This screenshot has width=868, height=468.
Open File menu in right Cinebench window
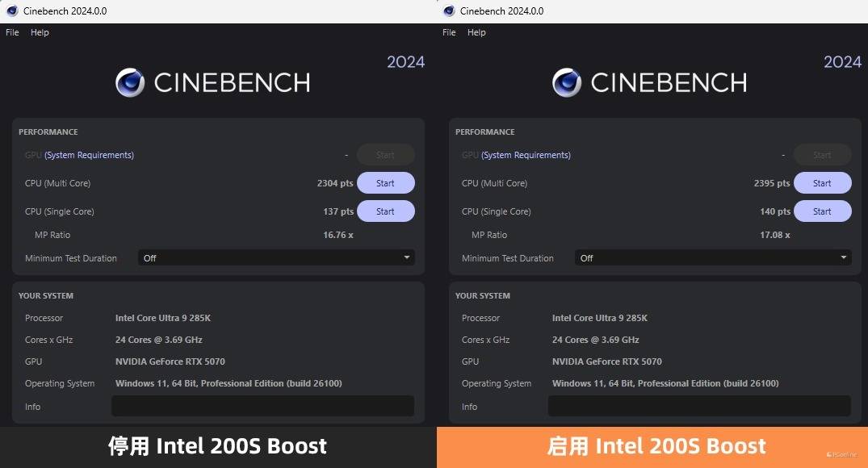pyautogui.click(x=449, y=32)
